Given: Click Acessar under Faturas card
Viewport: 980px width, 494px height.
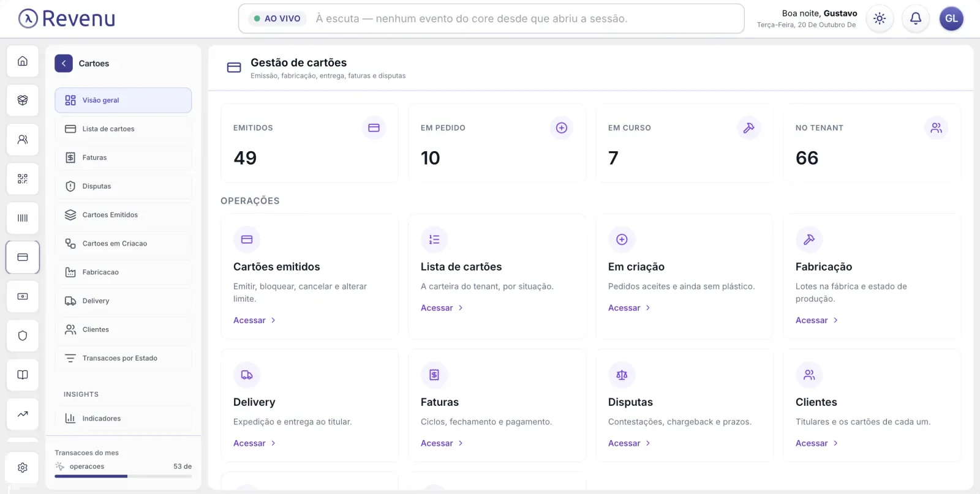Looking at the screenshot, I should point(442,443).
